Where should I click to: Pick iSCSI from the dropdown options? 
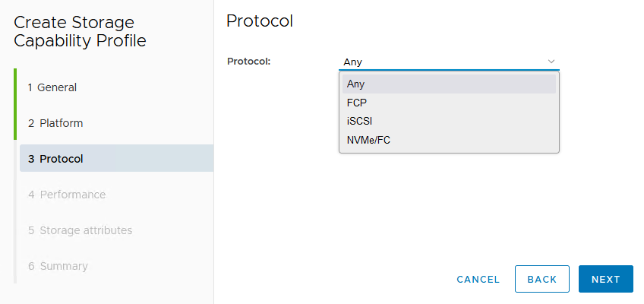448,121
